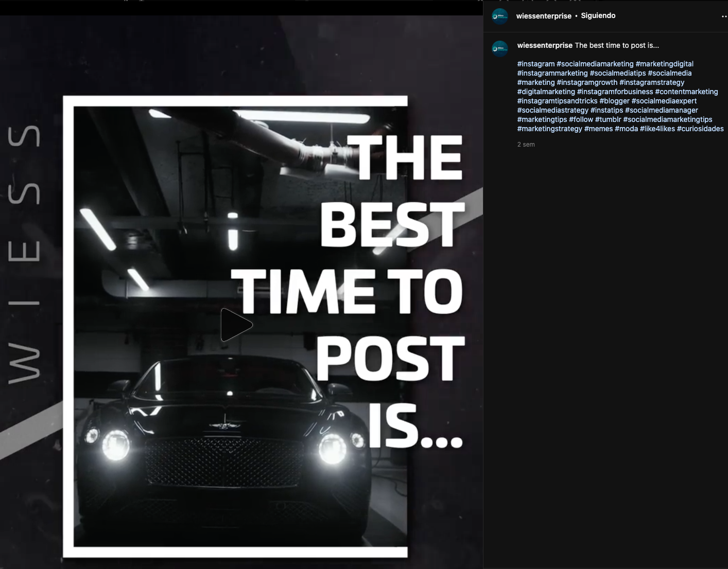Open the #tumblr hashtag
Screen dimensions: 728x569
608,119
